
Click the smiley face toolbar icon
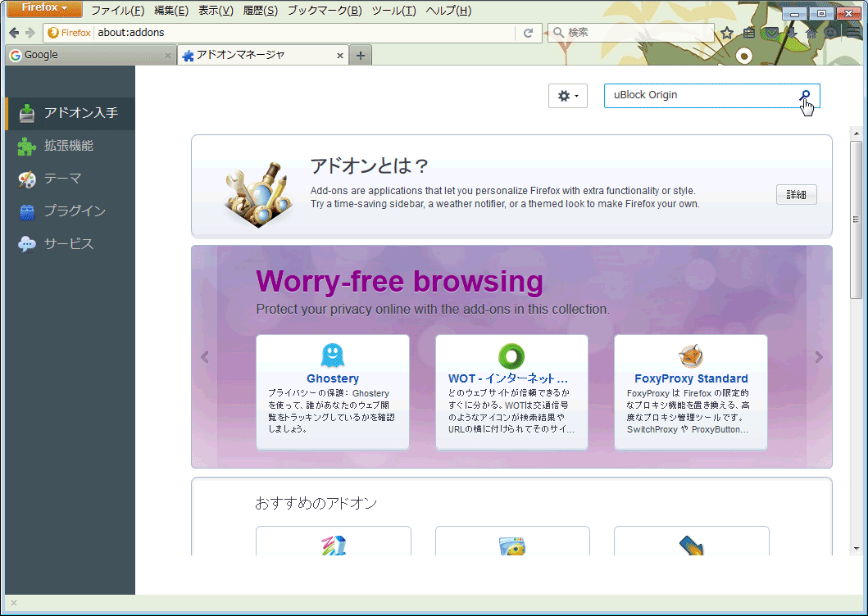pyautogui.click(x=830, y=33)
